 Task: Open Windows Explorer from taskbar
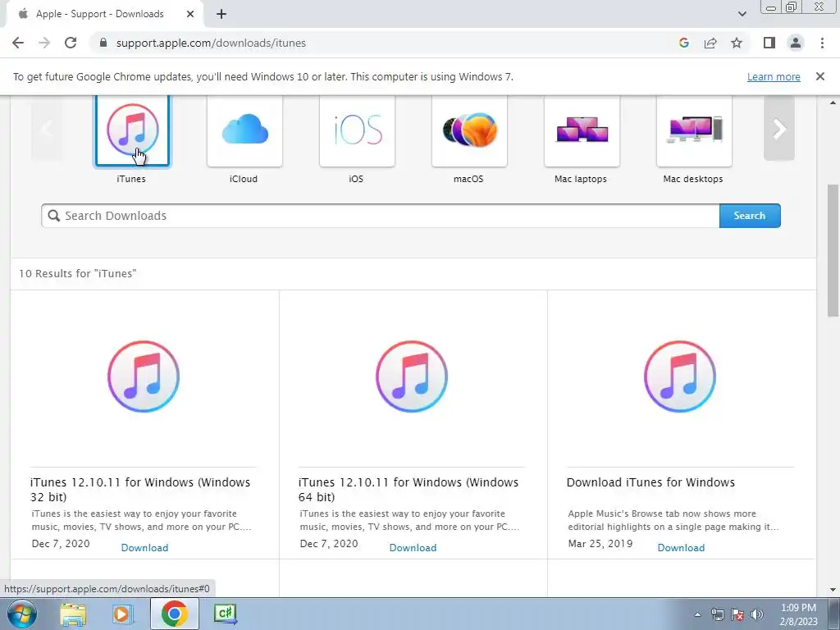click(73, 614)
